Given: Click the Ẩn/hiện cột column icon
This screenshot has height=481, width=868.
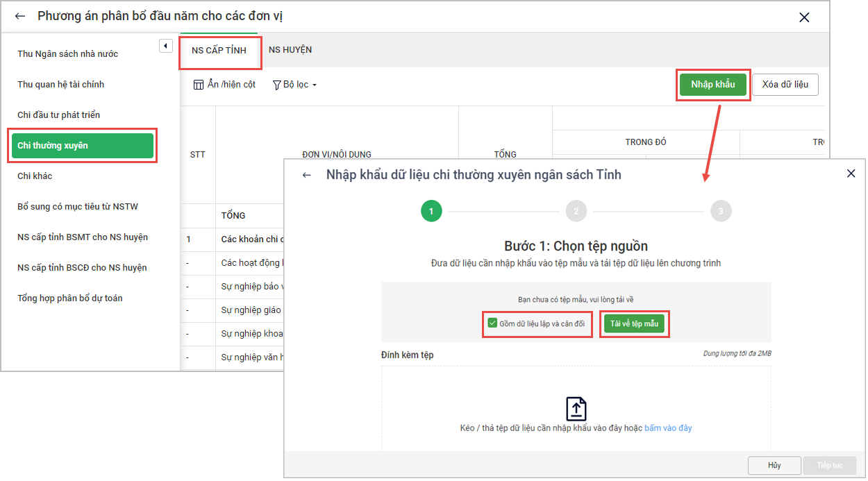Looking at the screenshot, I should click(x=199, y=85).
